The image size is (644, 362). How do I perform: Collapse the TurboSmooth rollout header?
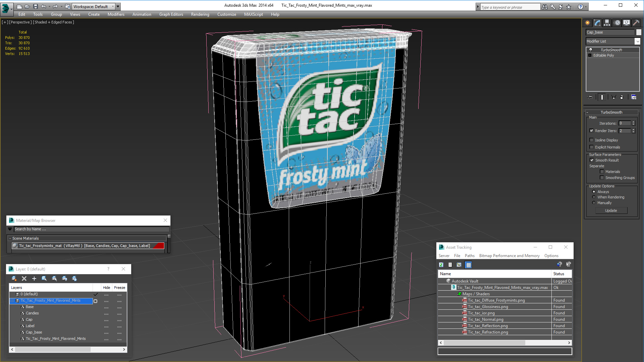[x=612, y=112]
